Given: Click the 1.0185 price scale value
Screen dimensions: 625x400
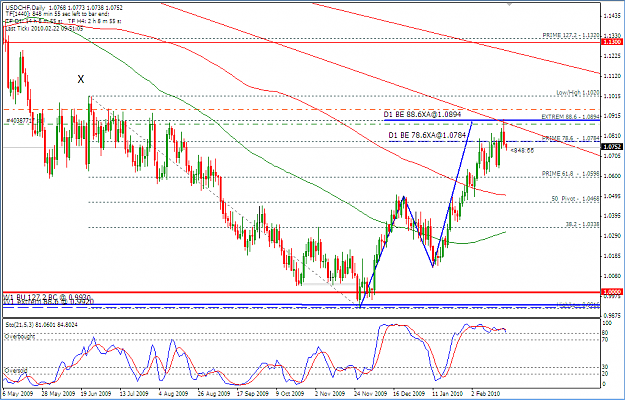Looking at the screenshot, I should 612,255.
